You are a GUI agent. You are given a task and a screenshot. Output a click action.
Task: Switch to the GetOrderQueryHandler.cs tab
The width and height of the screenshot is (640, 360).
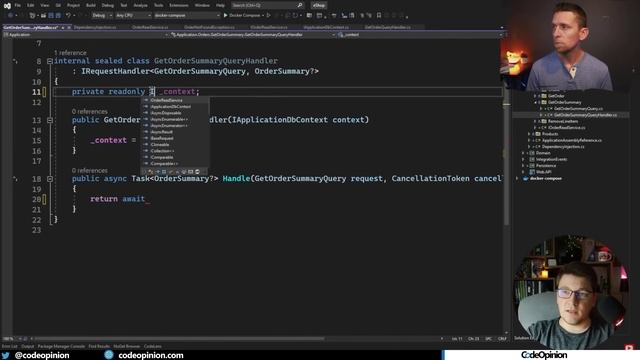click(x=388, y=27)
